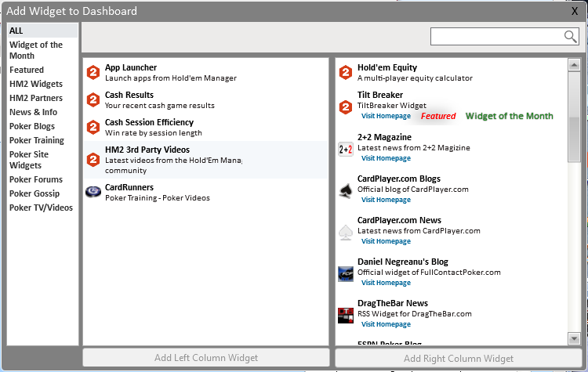Click the Daniel Negreanu's Blog FCP icon
This screenshot has width=588, height=372.
tap(346, 274)
